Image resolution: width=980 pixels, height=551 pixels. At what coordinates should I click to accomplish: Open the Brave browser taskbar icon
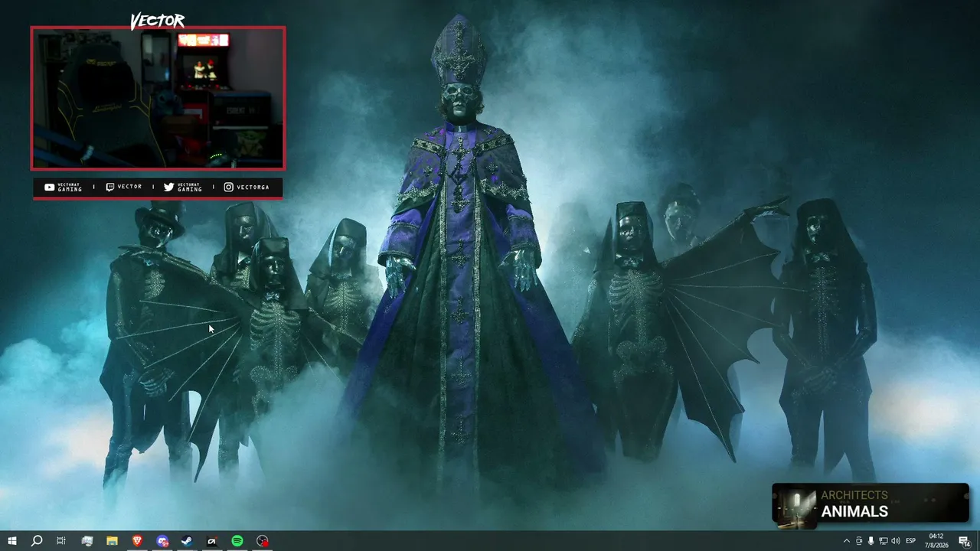coord(137,541)
